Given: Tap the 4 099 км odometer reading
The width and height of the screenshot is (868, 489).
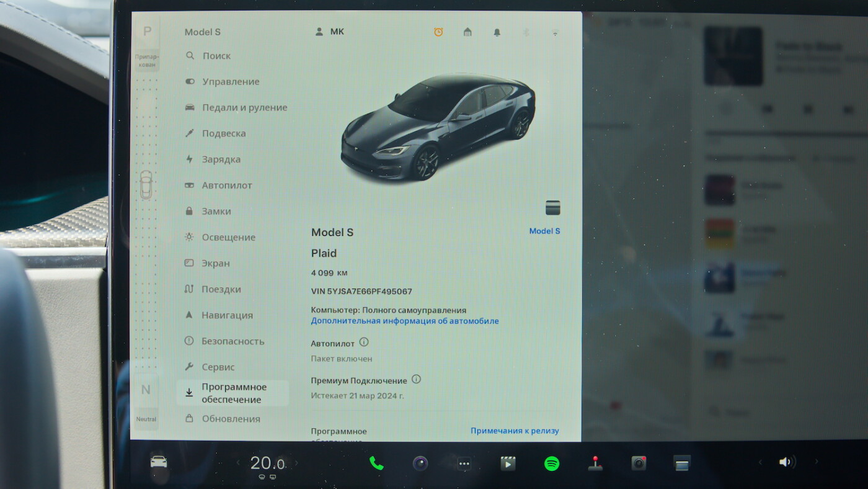Looking at the screenshot, I should click(x=329, y=272).
